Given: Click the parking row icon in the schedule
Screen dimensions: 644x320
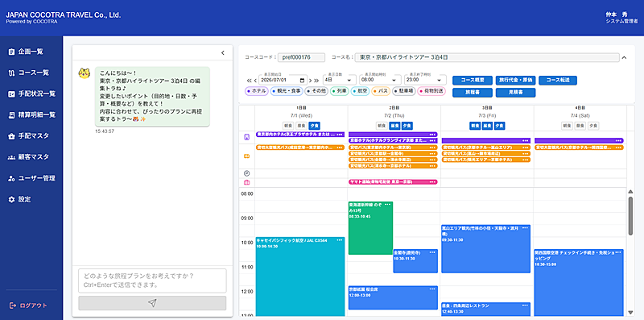Looking at the screenshot, I should (247, 173).
